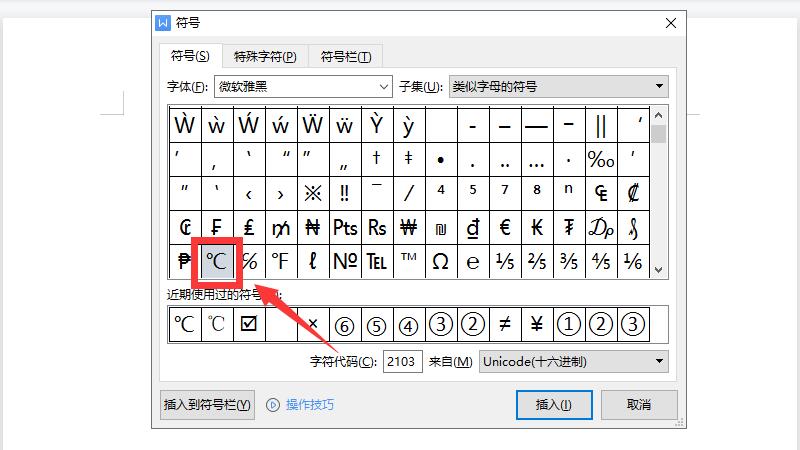Choose the ⑥ circled six from recent symbols
The height and width of the screenshot is (450, 800).
tap(345, 324)
